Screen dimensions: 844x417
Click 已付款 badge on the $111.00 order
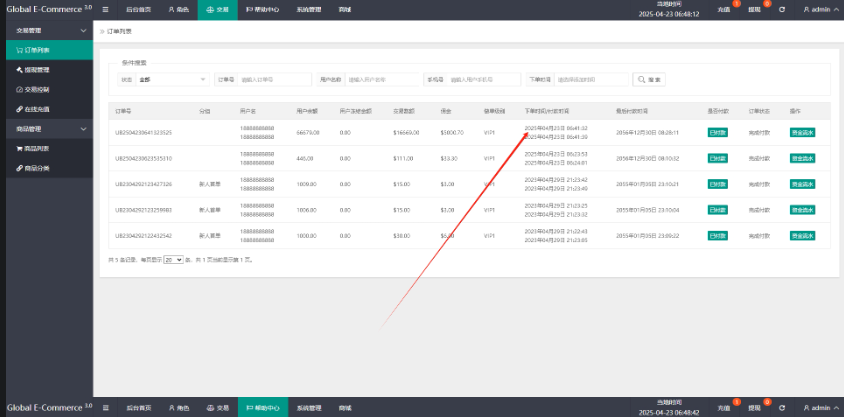point(718,158)
